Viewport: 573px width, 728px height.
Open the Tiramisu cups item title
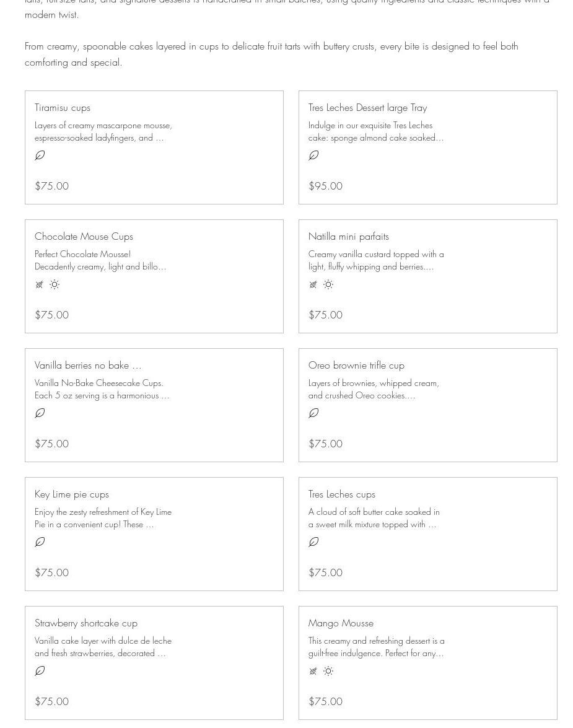point(63,108)
